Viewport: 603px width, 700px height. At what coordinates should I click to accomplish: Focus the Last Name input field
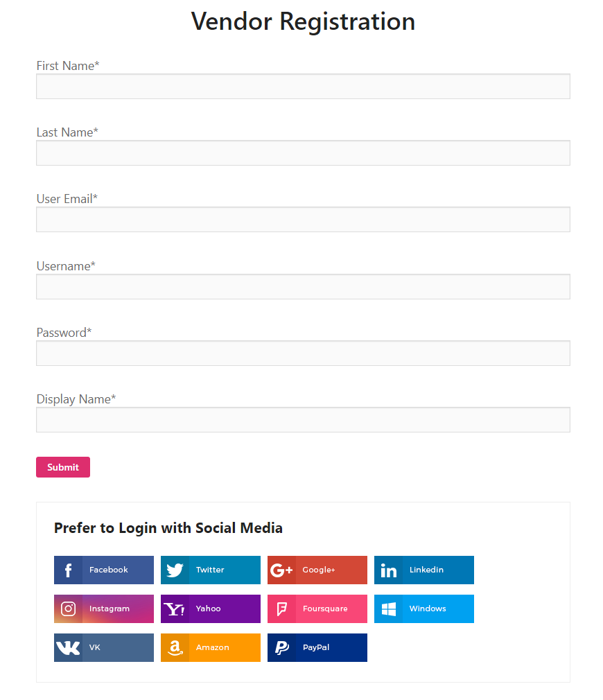[x=303, y=153]
